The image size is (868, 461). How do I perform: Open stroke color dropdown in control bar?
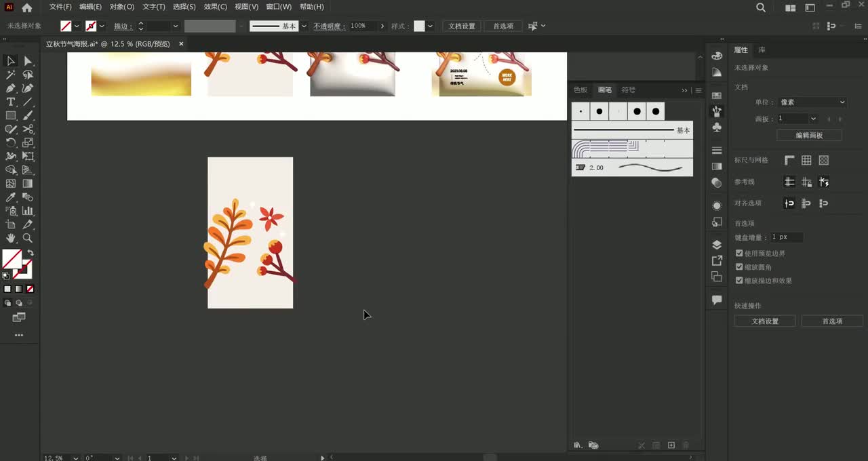102,26
